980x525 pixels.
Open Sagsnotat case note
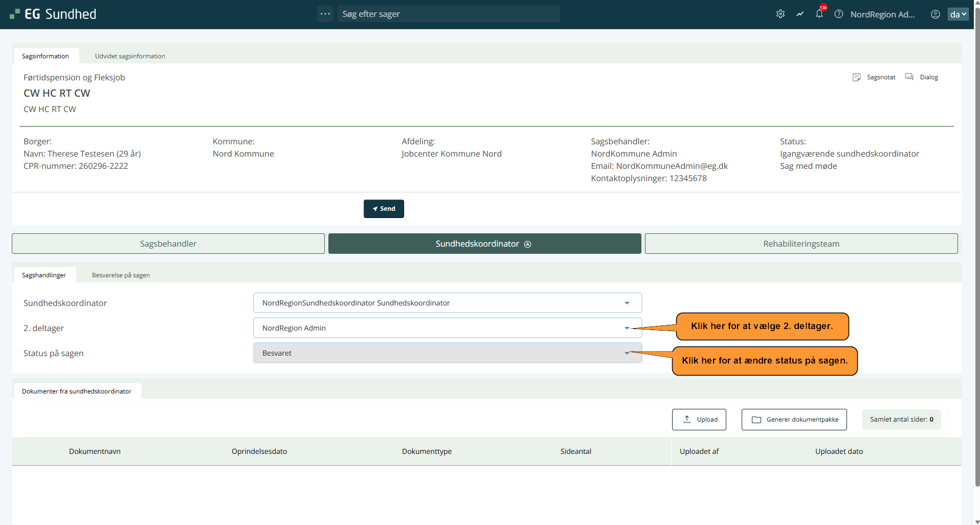click(x=874, y=77)
